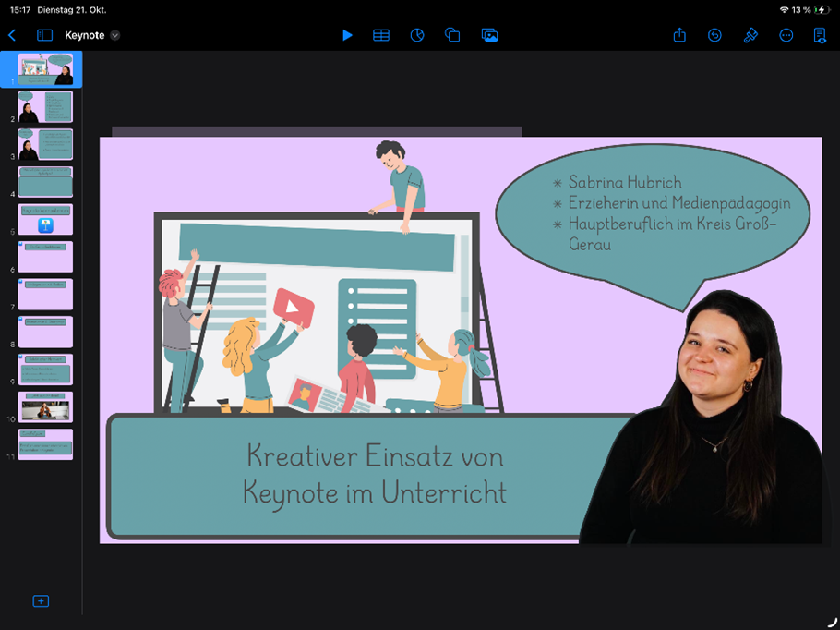Select the speech bubble with Sabrina Hubrich
The image size is (840, 630).
pyautogui.click(x=652, y=217)
